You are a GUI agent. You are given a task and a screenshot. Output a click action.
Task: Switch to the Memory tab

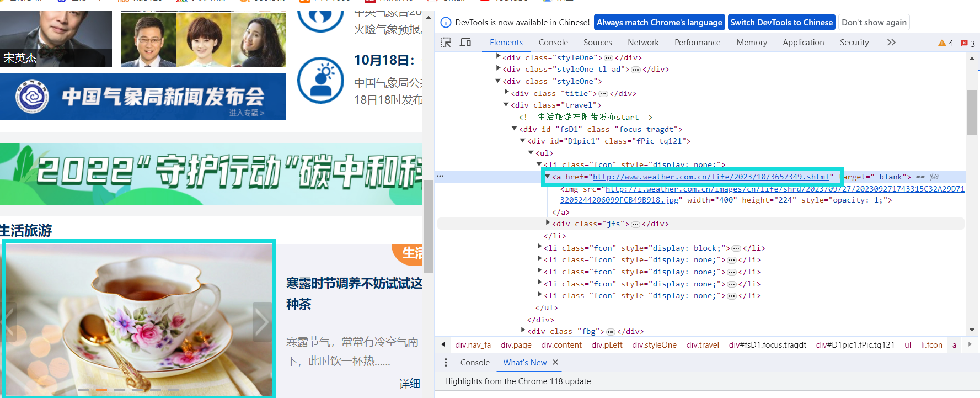click(x=752, y=43)
